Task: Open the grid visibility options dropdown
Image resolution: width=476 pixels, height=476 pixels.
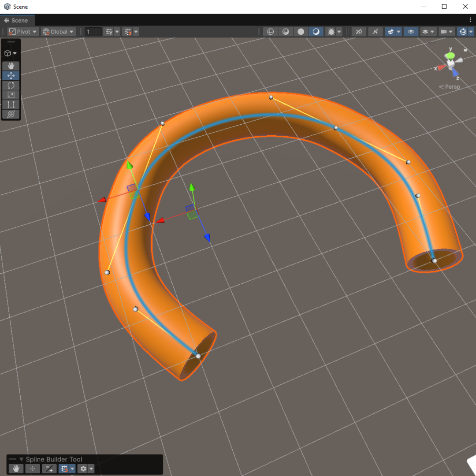Action: tap(117, 32)
